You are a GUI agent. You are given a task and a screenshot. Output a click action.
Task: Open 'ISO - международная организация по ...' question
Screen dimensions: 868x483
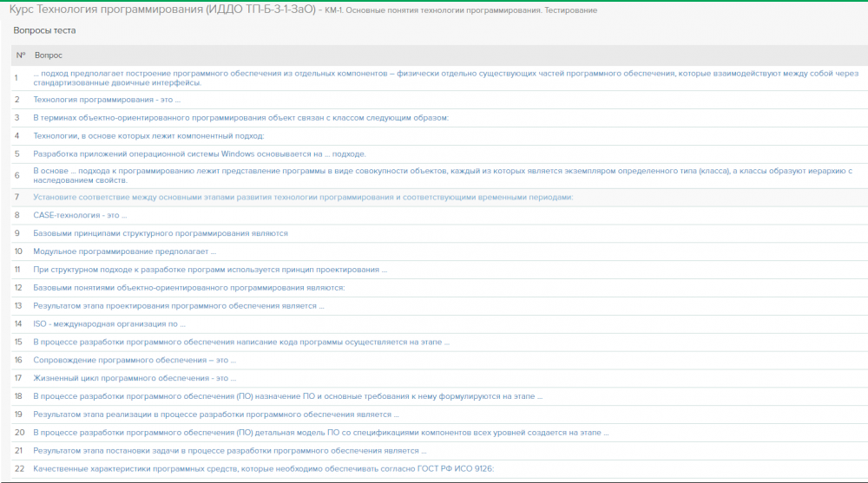tap(109, 323)
